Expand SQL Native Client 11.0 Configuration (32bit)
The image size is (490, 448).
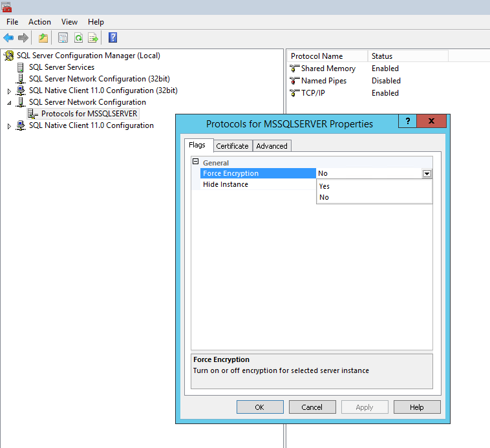pos(9,91)
